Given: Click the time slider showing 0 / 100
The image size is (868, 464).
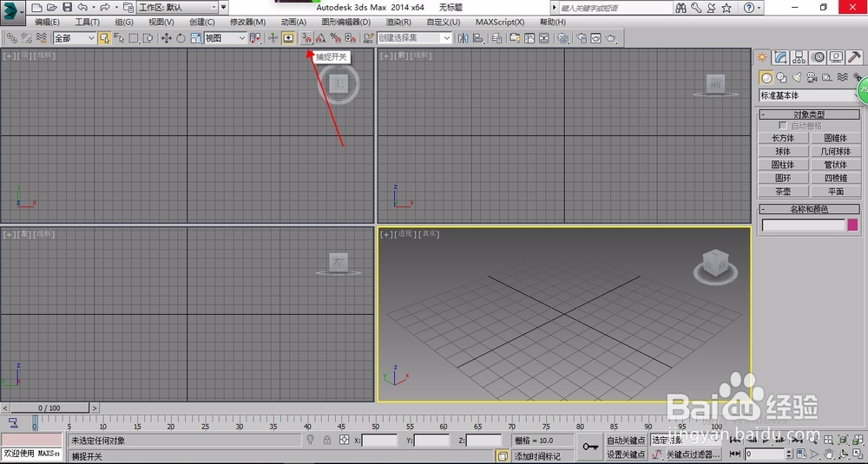Looking at the screenshot, I should [49, 408].
